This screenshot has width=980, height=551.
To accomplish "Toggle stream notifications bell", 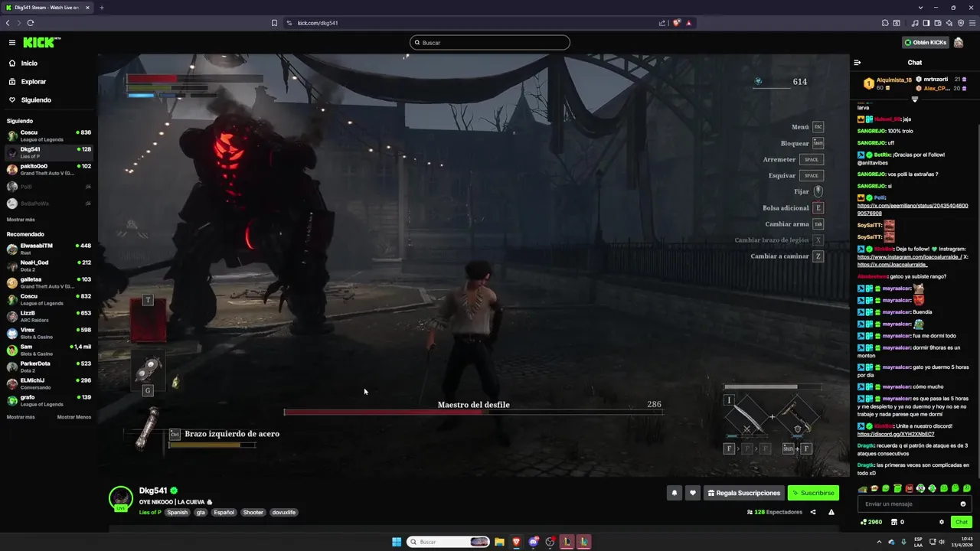I will [675, 493].
